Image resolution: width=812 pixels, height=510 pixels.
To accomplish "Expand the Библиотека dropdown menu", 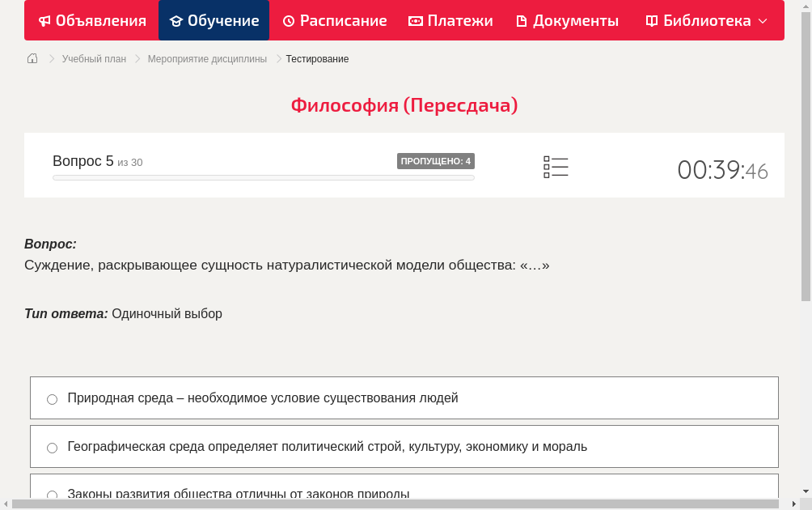I will tap(706, 21).
